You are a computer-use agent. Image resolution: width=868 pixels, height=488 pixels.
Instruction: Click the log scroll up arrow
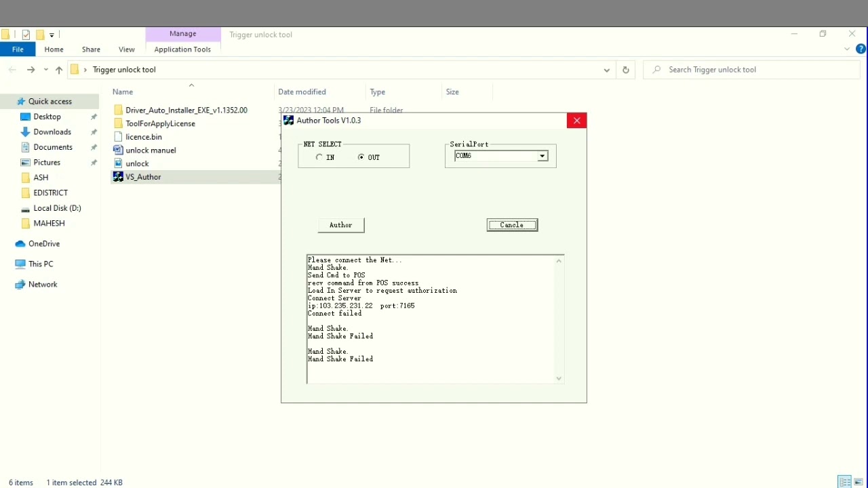tap(559, 261)
